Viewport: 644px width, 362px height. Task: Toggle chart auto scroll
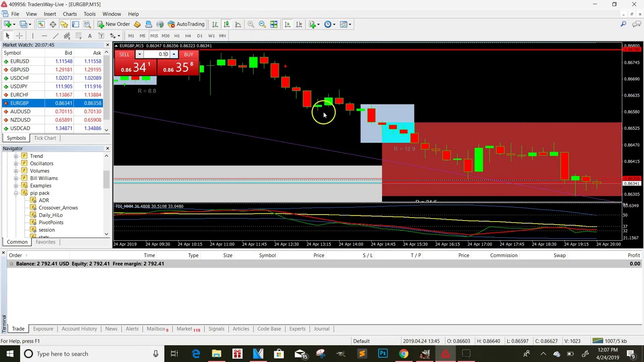pos(287,24)
